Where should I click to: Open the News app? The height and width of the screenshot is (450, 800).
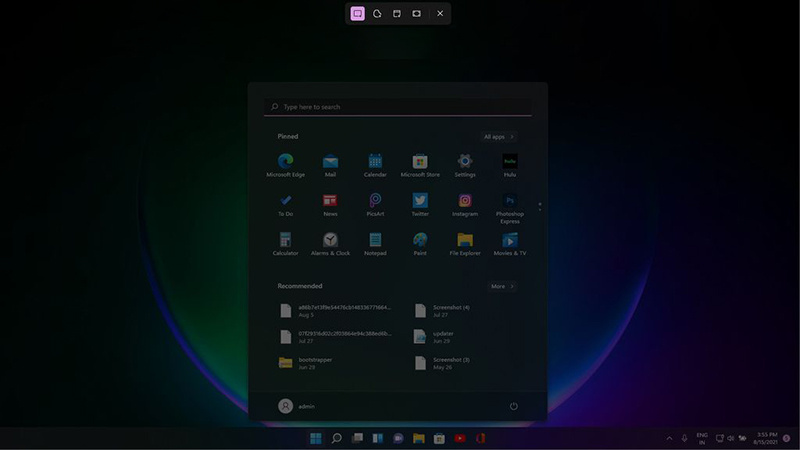click(330, 205)
